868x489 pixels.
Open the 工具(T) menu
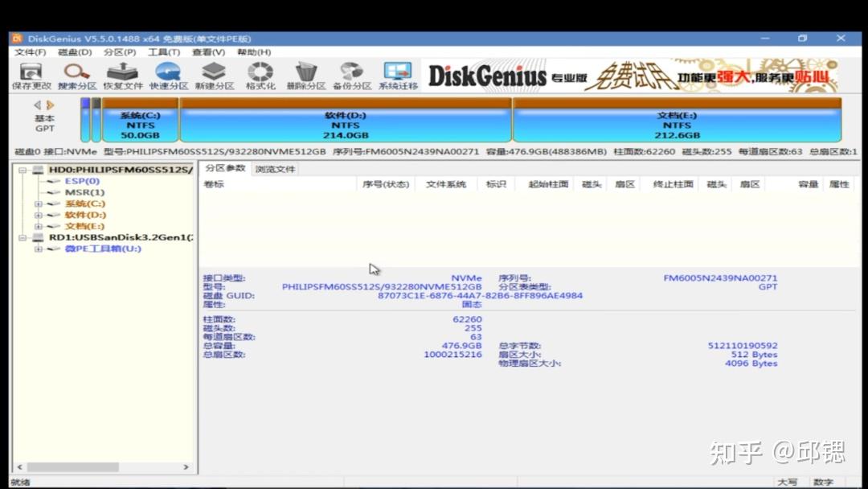click(164, 52)
